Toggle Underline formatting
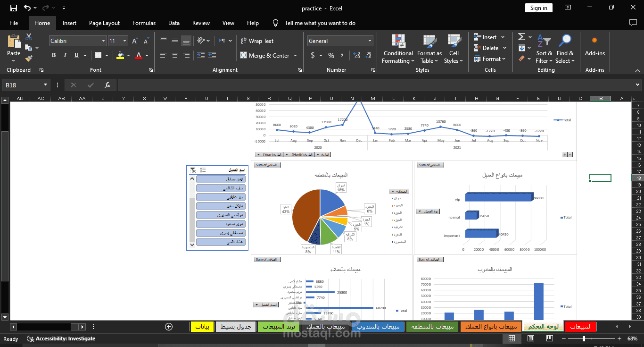Viewport: 644px width, 347px height. (77, 55)
